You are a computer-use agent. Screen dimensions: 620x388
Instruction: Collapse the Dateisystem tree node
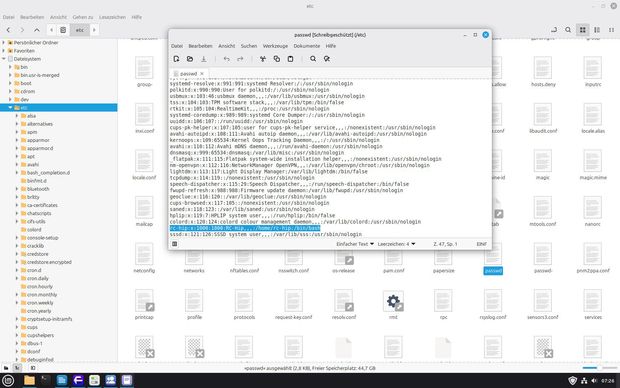[x=4, y=59]
